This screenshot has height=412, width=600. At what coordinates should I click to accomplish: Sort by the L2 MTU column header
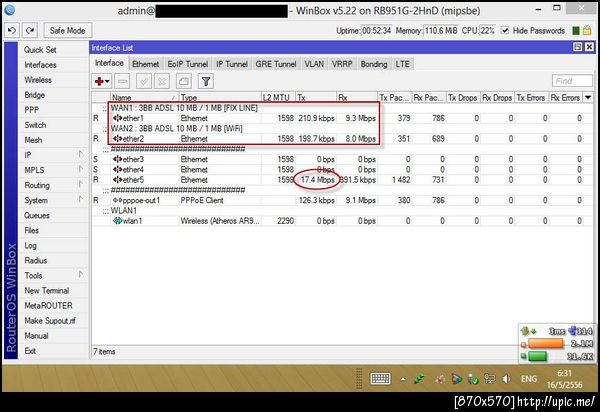point(278,98)
